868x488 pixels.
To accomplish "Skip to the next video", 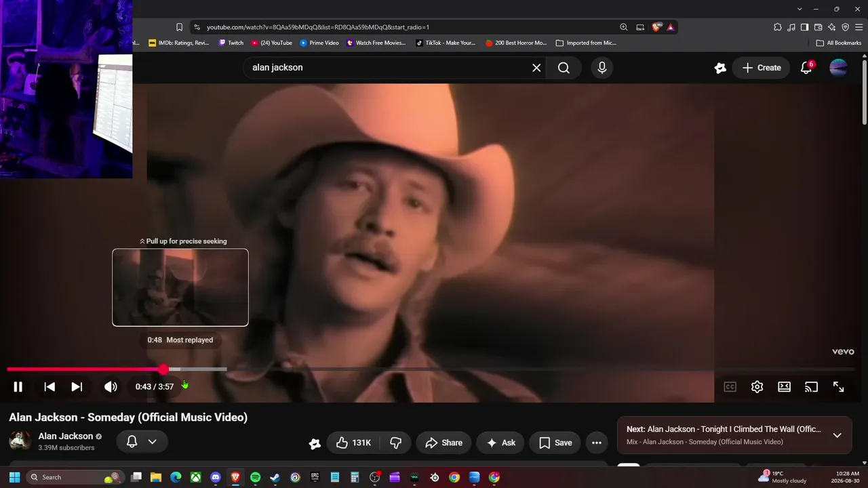I will click(x=77, y=387).
